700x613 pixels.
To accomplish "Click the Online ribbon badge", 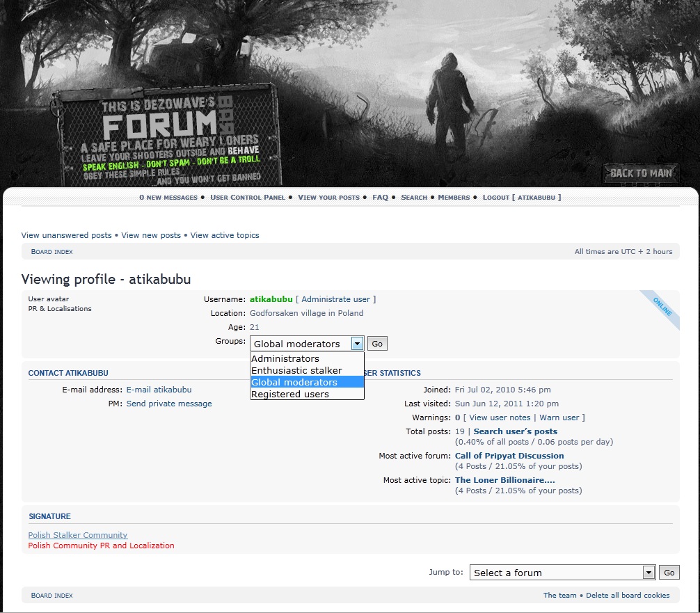I will 662,307.
